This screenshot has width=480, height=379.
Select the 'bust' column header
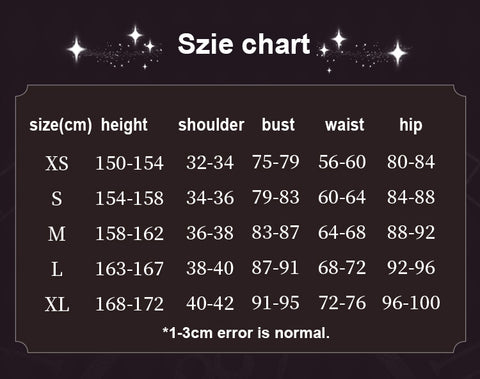(x=278, y=125)
